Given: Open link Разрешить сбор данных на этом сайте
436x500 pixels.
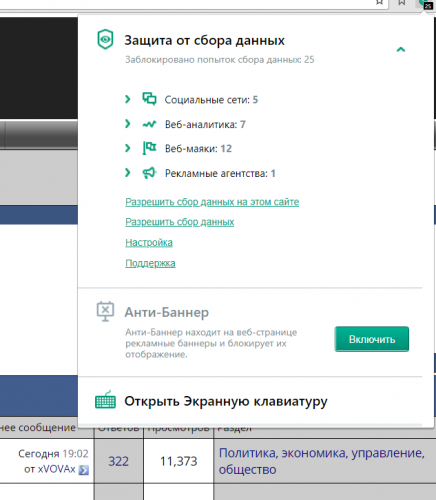Looking at the screenshot, I should pos(212,202).
